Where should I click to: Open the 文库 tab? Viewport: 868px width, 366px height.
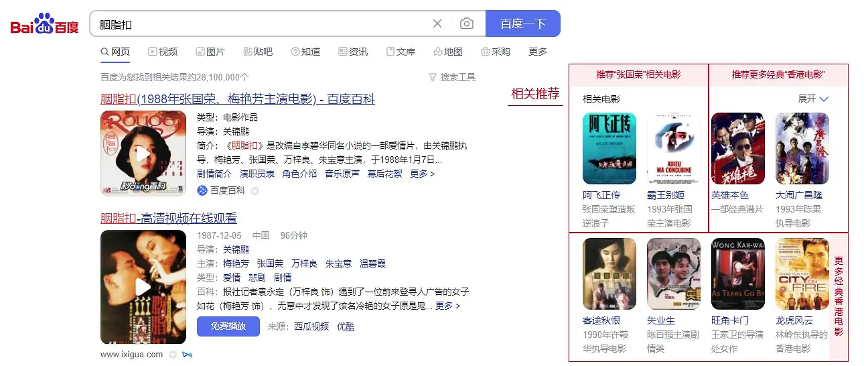(x=401, y=52)
